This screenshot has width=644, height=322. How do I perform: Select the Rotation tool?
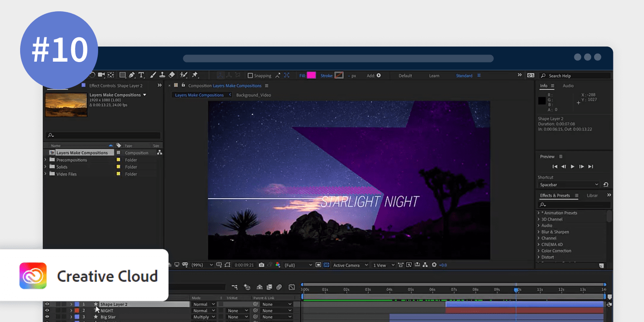(92, 75)
